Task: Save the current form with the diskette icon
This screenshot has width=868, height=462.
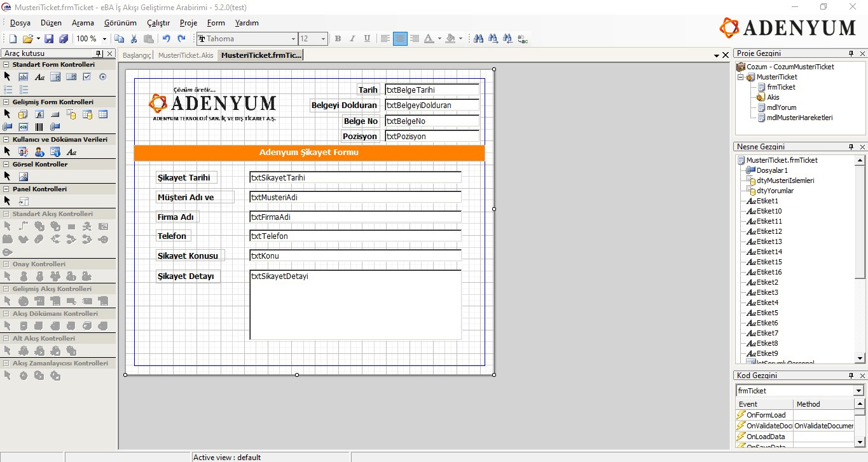Action: [x=49, y=39]
